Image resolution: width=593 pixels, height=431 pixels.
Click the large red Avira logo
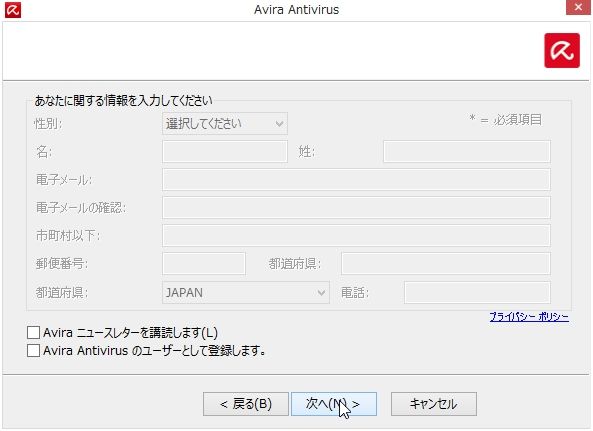tap(562, 50)
